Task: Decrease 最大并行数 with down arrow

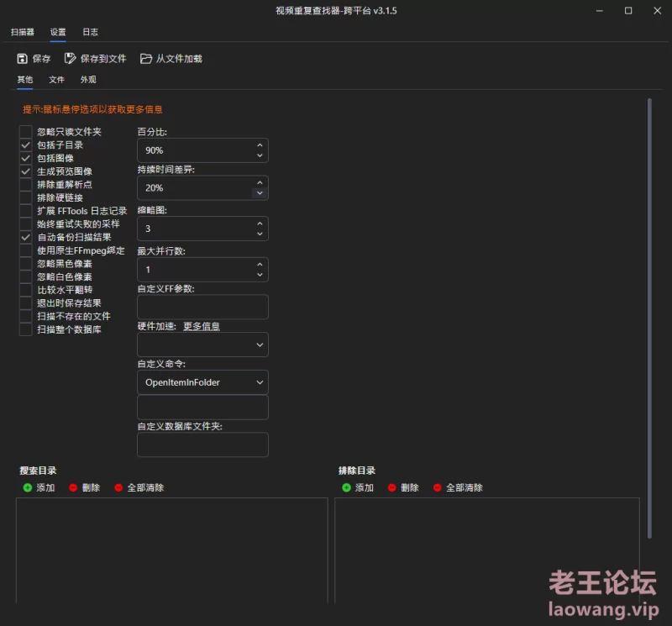Action: (260, 275)
